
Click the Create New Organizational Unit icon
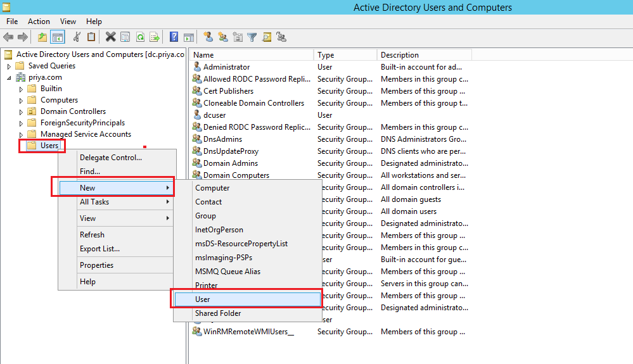(x=238, y=37)
